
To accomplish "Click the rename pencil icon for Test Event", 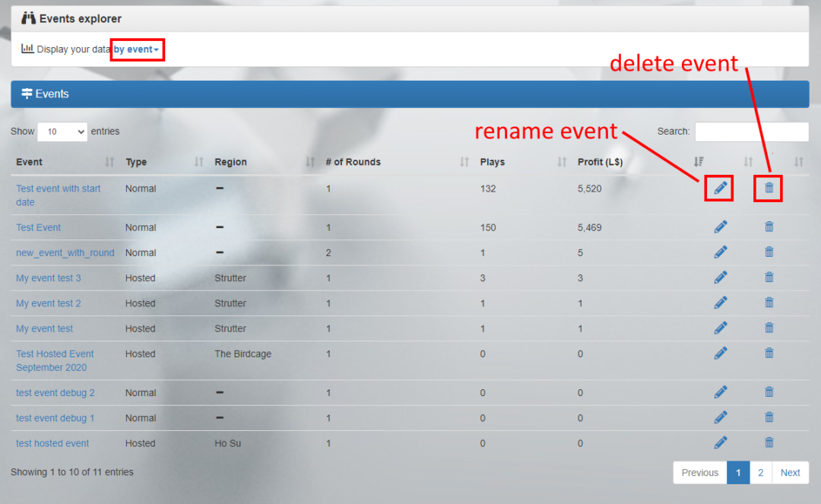I will pos(721,227).
